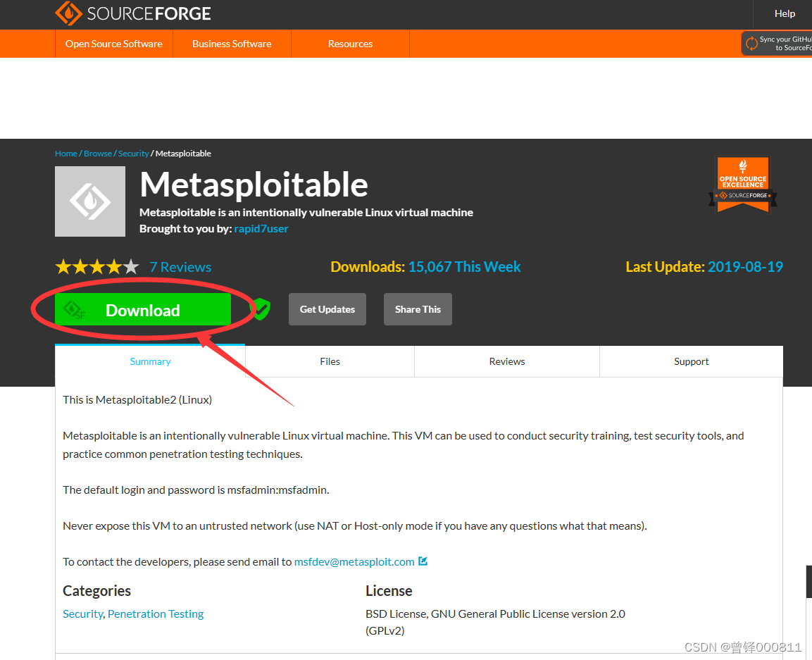Open the 7 Reviews link
812x660 pixels.
click(180, 267)
